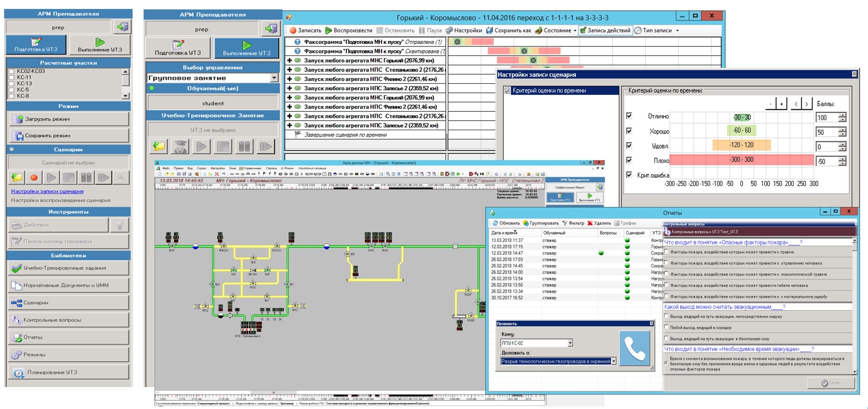Check the KC02-KC03 section checkbox
The image size is (868, 409).
point(11,71)
